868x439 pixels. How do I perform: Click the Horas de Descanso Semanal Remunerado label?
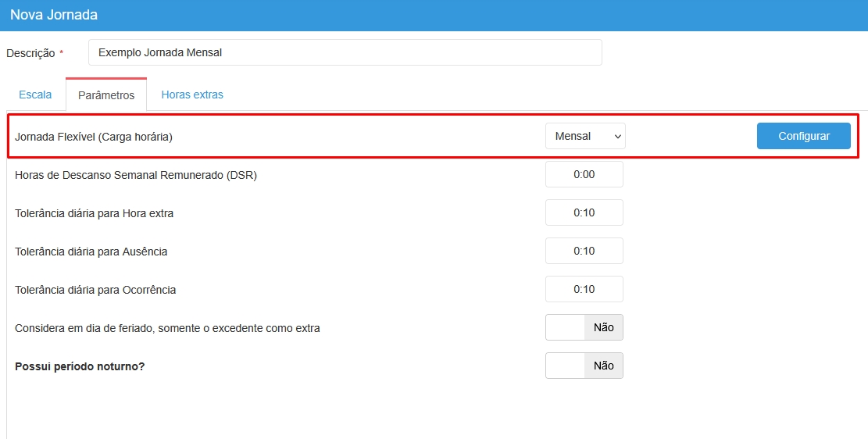[x=136, y=175]
